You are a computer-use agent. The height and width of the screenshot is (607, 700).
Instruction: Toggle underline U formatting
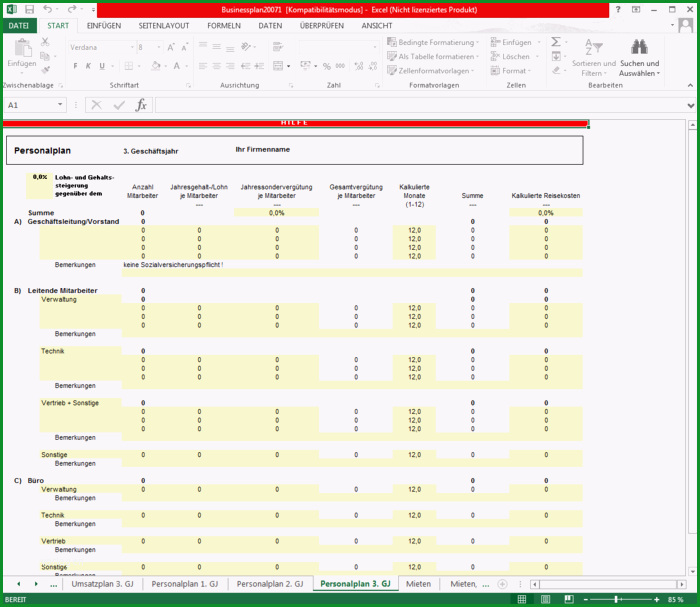tap(102, 66)
